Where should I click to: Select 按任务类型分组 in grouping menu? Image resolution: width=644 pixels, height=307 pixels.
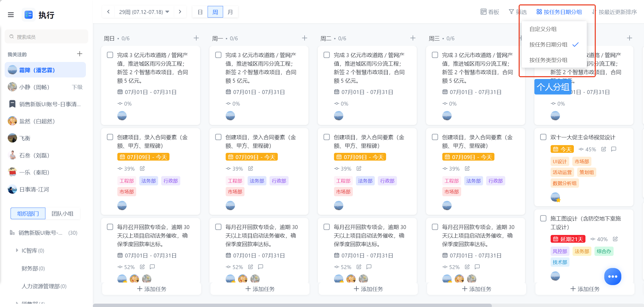[x=554, y=60]
